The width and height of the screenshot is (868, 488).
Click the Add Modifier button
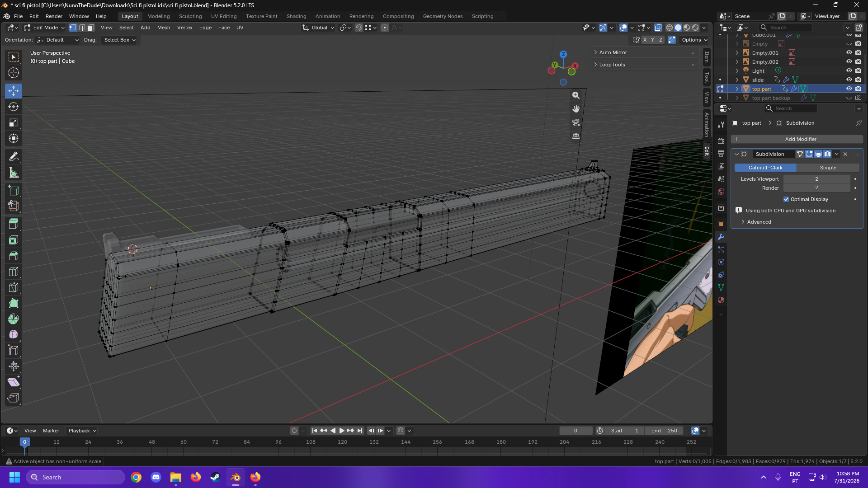point(797,139)
